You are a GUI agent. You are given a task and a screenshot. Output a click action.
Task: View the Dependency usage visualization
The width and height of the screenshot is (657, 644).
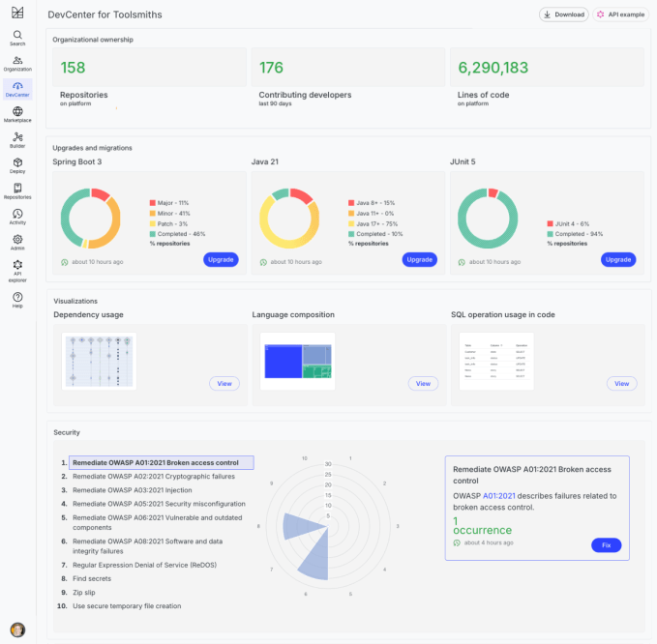[x=224, y=384]
